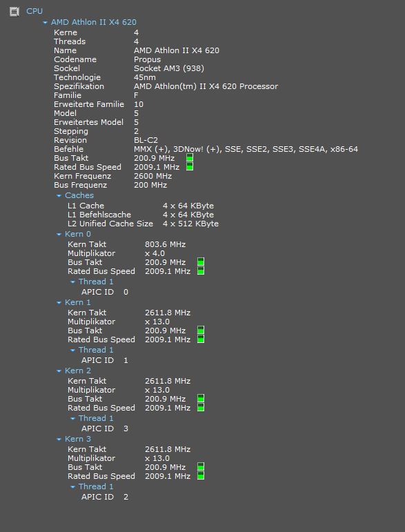Select green graph icon for Kern 0 Bus Takt
The height and width of the screenshot is (532, 405).
(201, 262)
